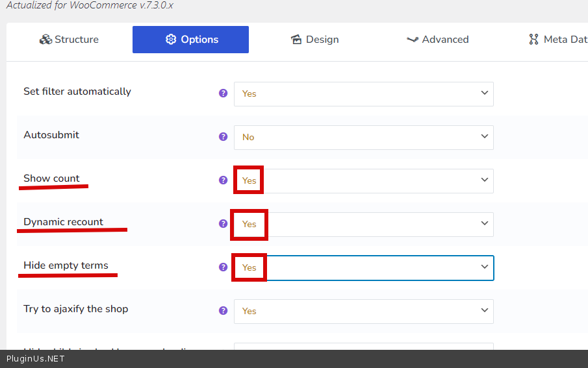Click the PluginUs.NET watermark link
588x368 pixels.
pos(36,359)
